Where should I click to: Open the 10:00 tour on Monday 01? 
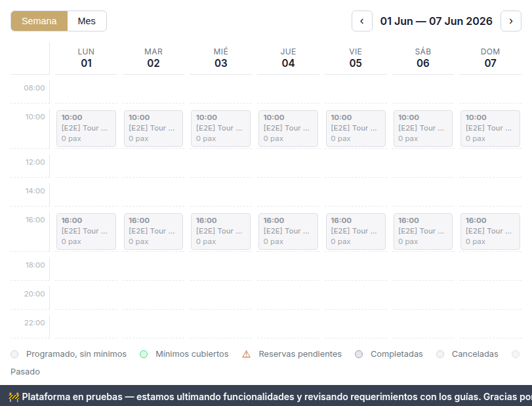86,129
